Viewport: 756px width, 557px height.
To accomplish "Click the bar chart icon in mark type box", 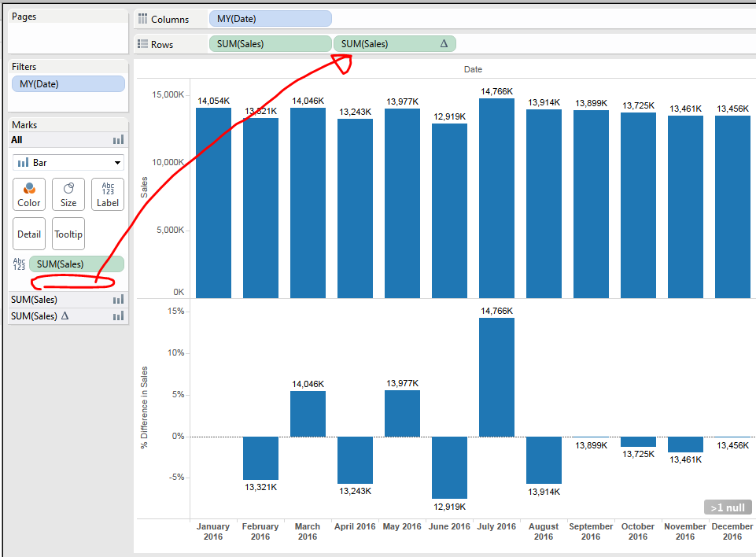I will 23,163.
